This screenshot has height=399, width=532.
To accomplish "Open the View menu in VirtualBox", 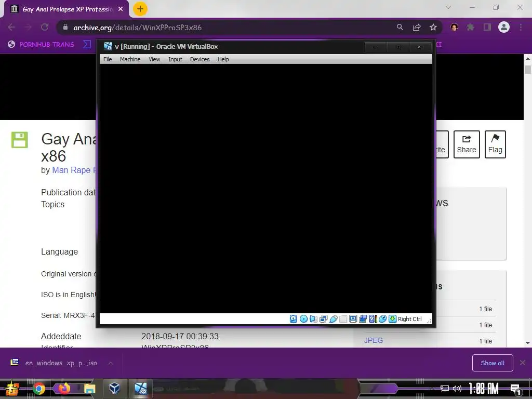I will (x=154, y=59).
